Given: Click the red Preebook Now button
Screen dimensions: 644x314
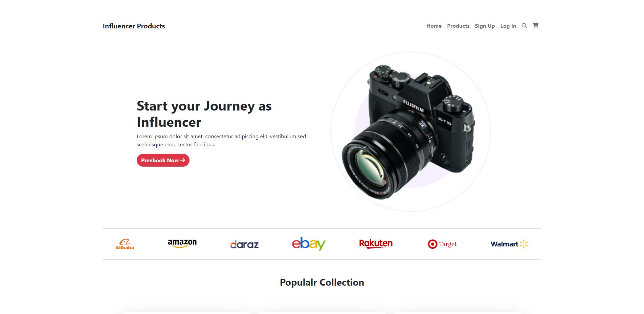Looking at the screenshot, I should [163, 160].
